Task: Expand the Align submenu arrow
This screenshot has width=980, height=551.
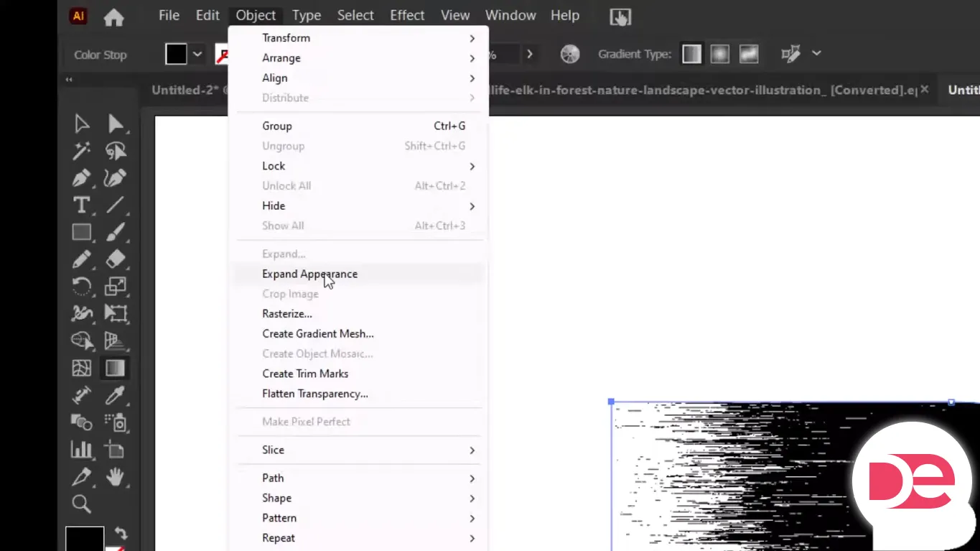Action: point(472,78)
